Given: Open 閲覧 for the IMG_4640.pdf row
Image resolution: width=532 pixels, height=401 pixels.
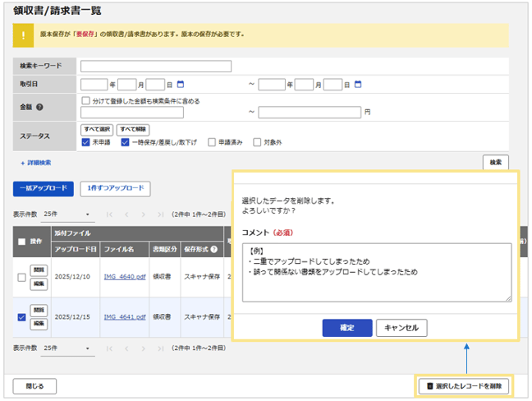Looking at the screenshot, I should [x=39, y=270].
